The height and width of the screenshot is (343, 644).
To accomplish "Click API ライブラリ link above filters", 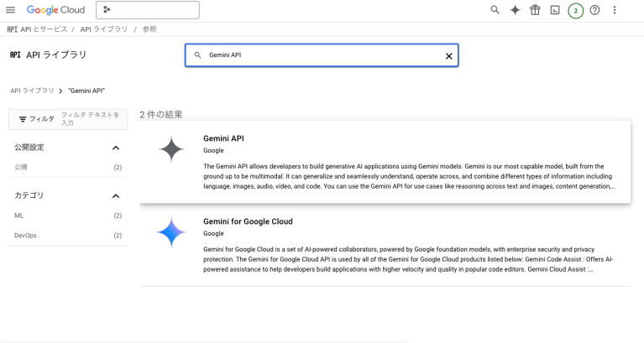I will pyautogui.click(x=32, y=91).
